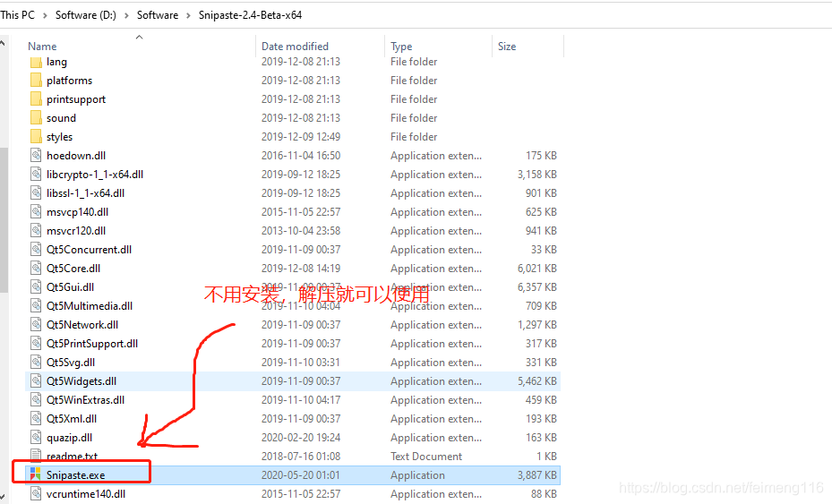
Task: Click Snipaste-2.4-Beta-x64 breadcrumb segment
Action: coord(251,15)
